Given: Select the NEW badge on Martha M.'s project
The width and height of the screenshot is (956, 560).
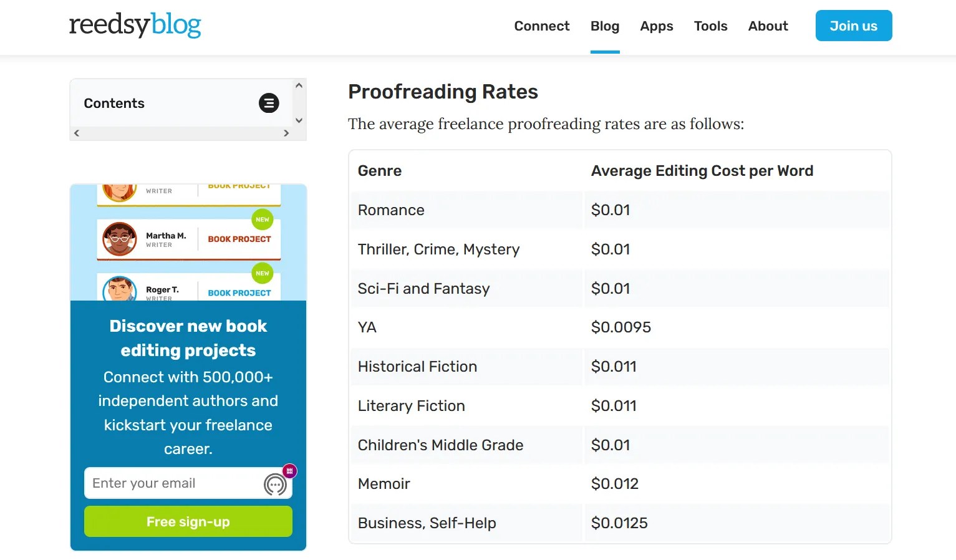Looking at the screenshot, I should tap(262, 220).
